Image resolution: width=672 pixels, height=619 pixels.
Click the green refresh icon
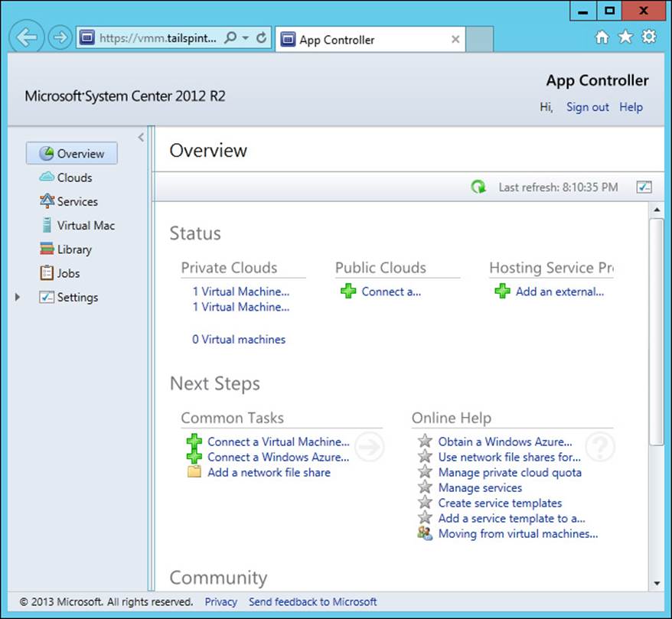pyautogui.click(x=478, y=187)
